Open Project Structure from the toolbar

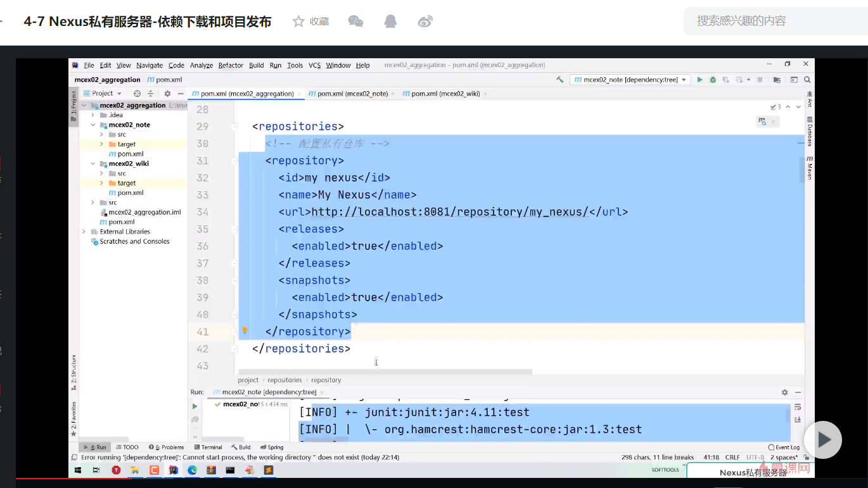[777, 80]
